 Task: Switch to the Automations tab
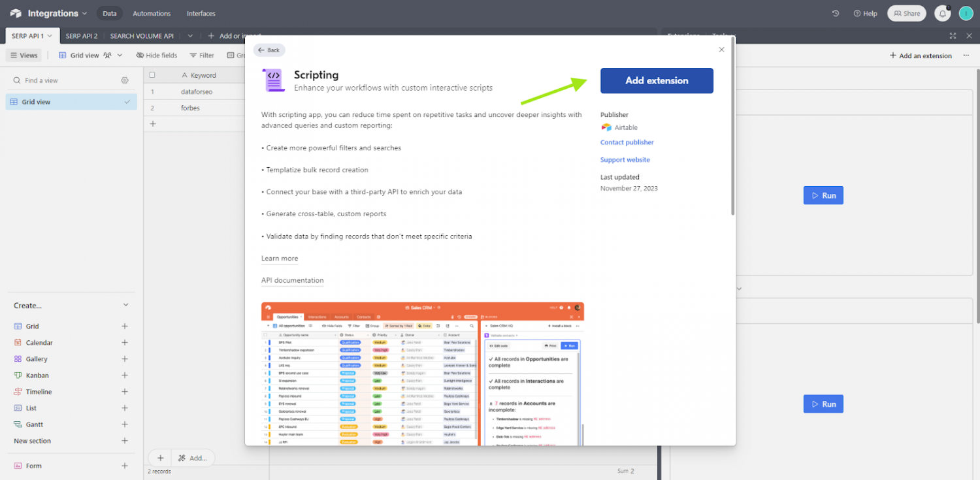pyautogui.click(x=151, y=13)
